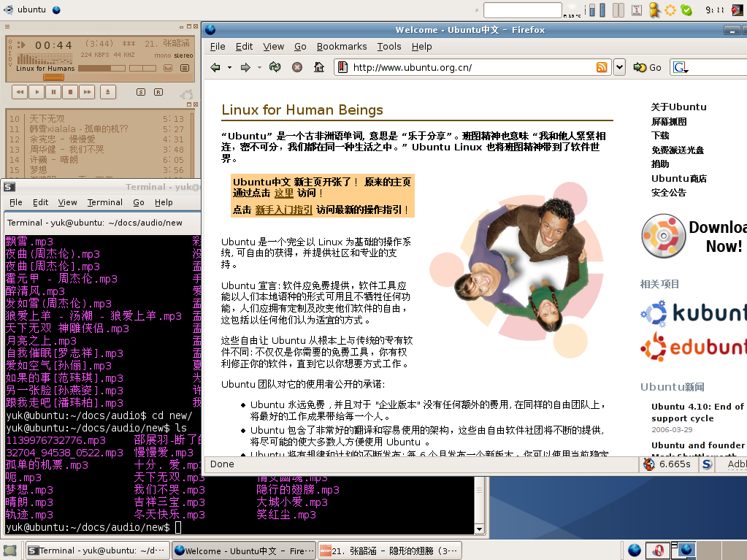747x560 pixels.
Task: Open the Ubuntu商店 sidebar link
Action: [x=679, y=179]
